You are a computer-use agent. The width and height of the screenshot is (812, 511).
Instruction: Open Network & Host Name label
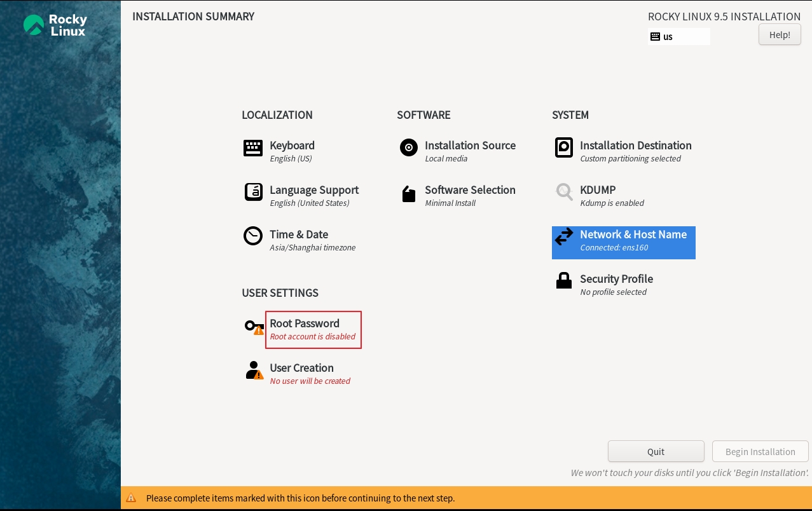(633, 235)
